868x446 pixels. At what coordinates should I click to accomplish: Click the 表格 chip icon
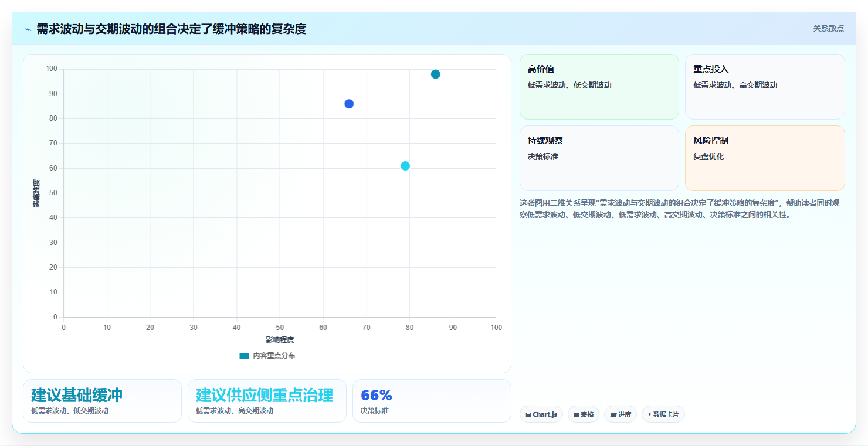(x=577, y=414)
